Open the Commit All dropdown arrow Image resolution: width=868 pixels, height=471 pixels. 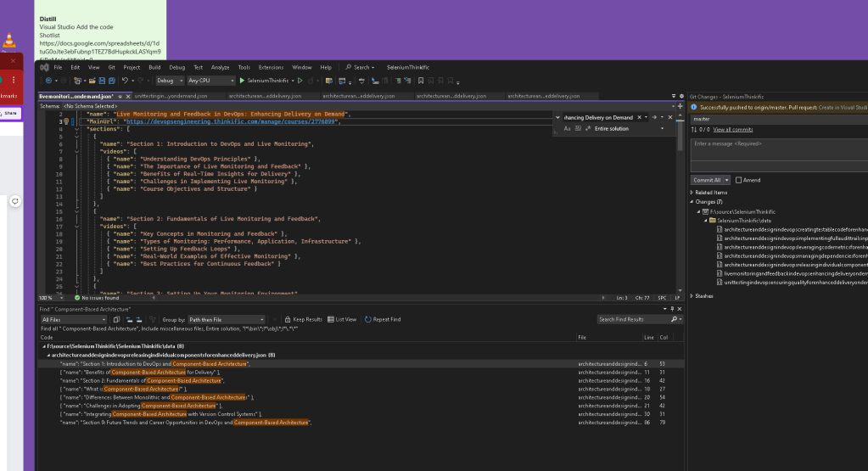[x=727, y=180]
